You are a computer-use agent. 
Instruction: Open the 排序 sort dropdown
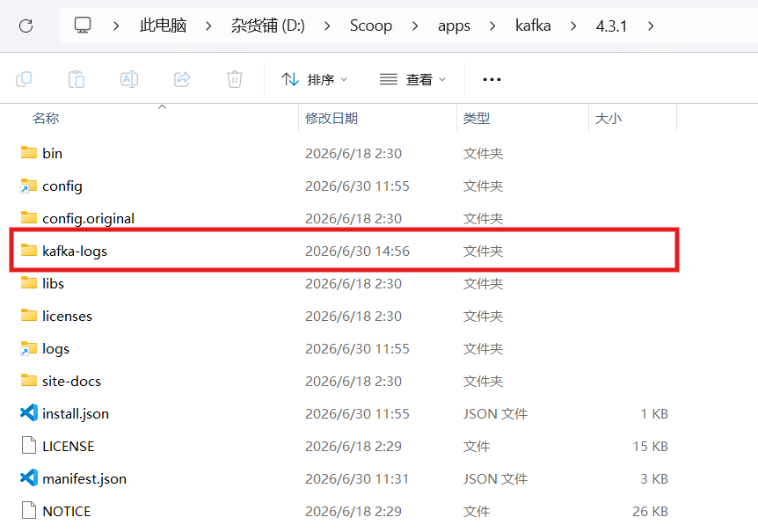point(314,79)
